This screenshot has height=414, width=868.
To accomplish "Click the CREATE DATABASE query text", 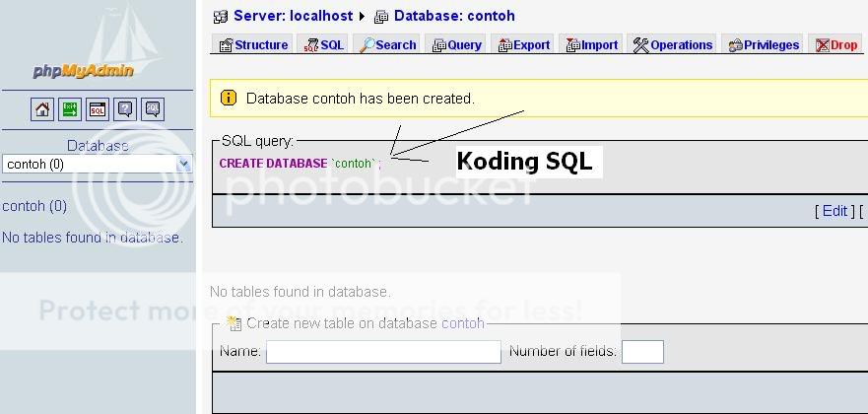I will [300, 164].
